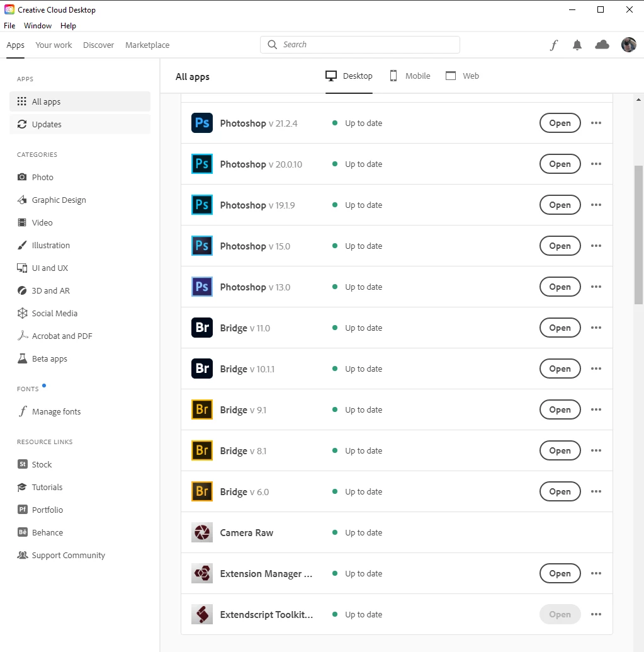Open more options for Extension Manager
The image size is (644, 652).
(x=596, y=573)
